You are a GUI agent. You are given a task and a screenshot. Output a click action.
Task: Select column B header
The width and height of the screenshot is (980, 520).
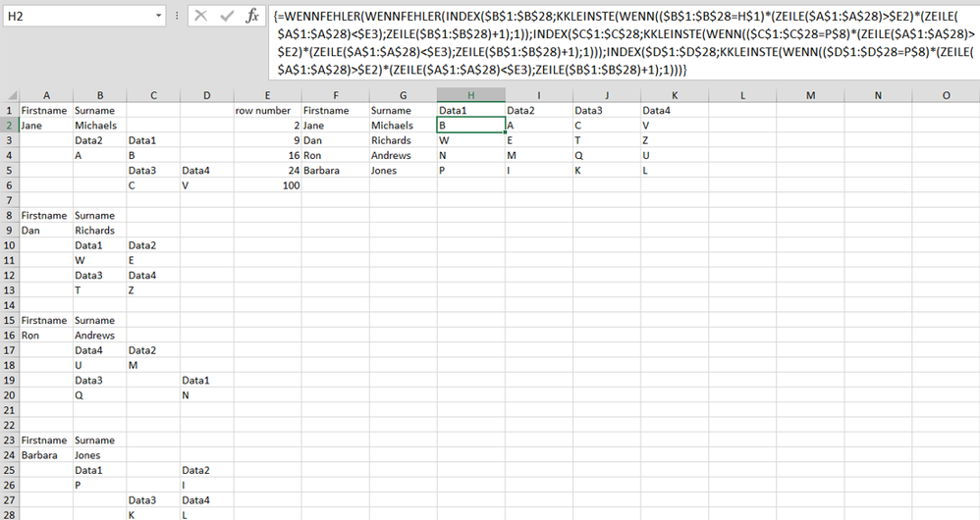point(100,95)
